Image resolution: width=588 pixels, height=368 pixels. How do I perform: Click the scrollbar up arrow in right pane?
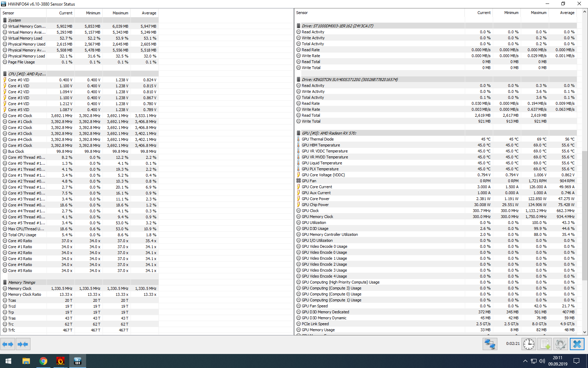tap(584, 12)
